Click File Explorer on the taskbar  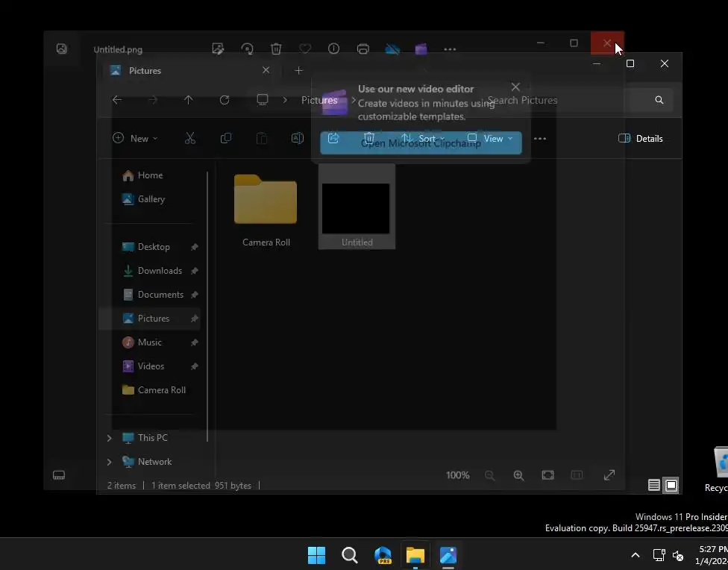point(415,554)
